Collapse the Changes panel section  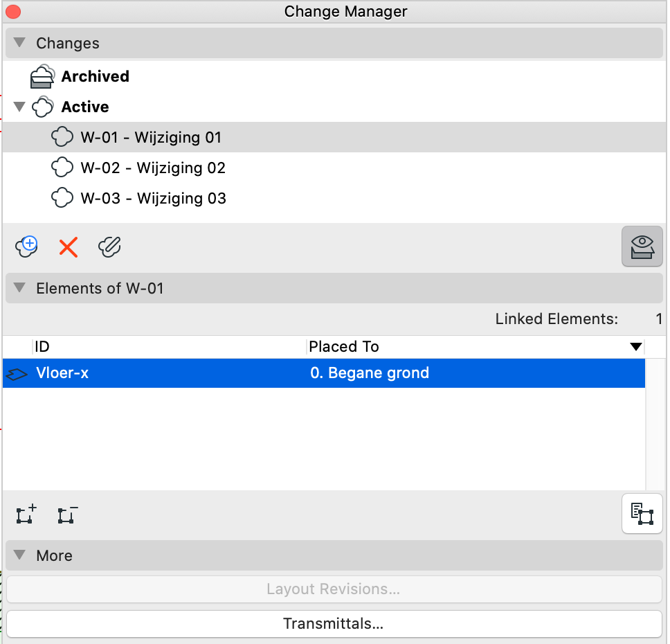pyautogui.click(x=19, y=42)
